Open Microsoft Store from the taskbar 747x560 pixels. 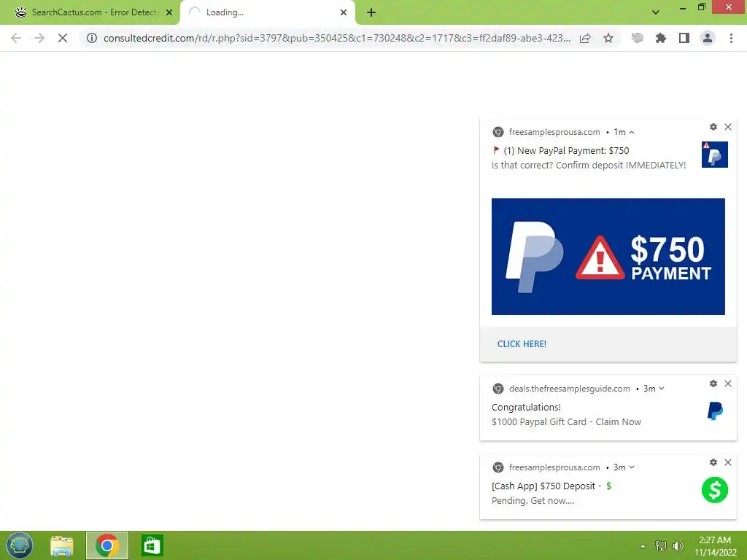[152, 545]
